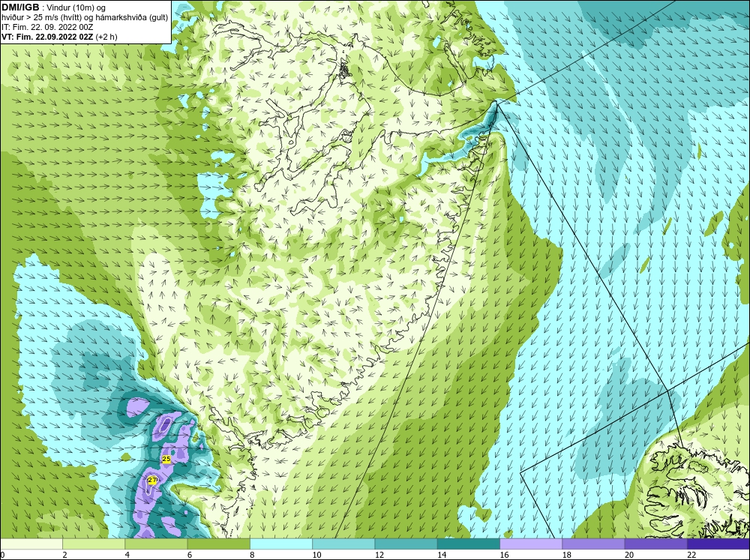Click the 0–2 m/s pale yellow swatch
This screenshot has width=750, height=560.
click(31, 544)
